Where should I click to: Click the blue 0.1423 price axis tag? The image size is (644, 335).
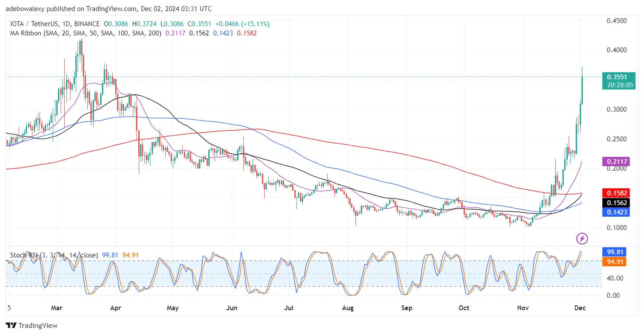(618, 212)
